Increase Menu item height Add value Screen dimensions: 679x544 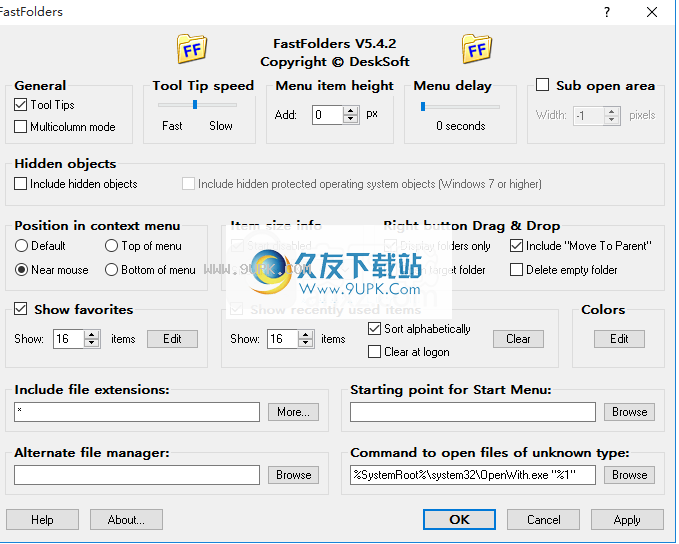click(351, 110)
